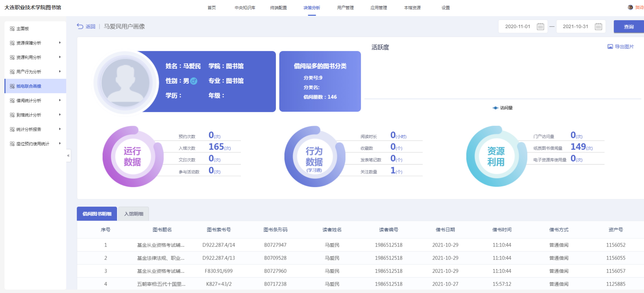Click the user avatar in top-right corner
This screenshot has width=644, height=293.
[x=630, y=8]
